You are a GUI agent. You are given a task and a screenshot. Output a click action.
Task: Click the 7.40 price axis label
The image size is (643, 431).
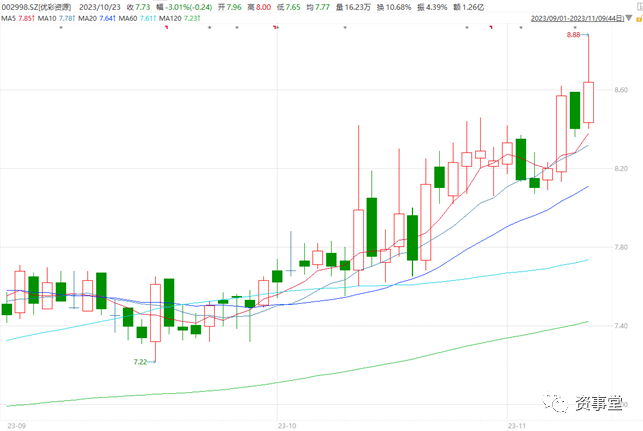[621, 326]
